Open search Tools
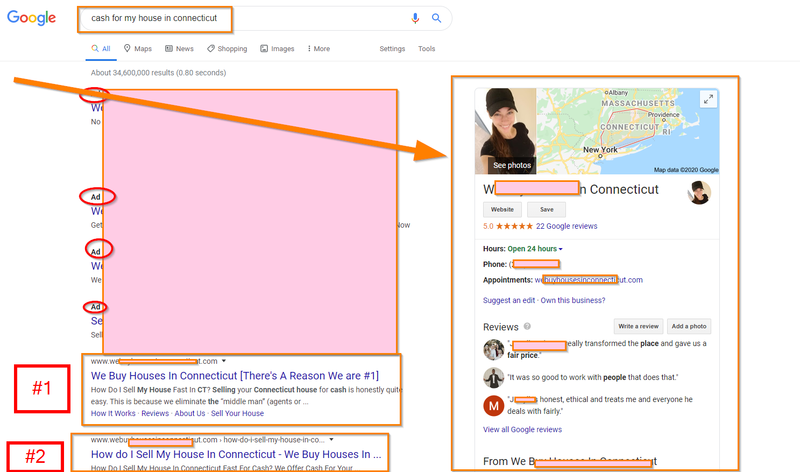The height and width of the screenshot is (472, 800). [427, 49]
